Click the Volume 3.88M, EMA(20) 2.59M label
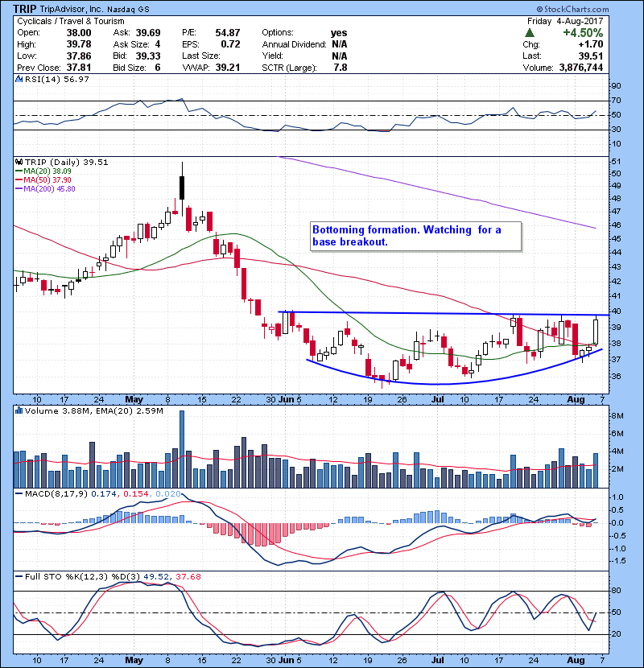The height and width of the screenshot is (668, 644). (x=93, y=411)
